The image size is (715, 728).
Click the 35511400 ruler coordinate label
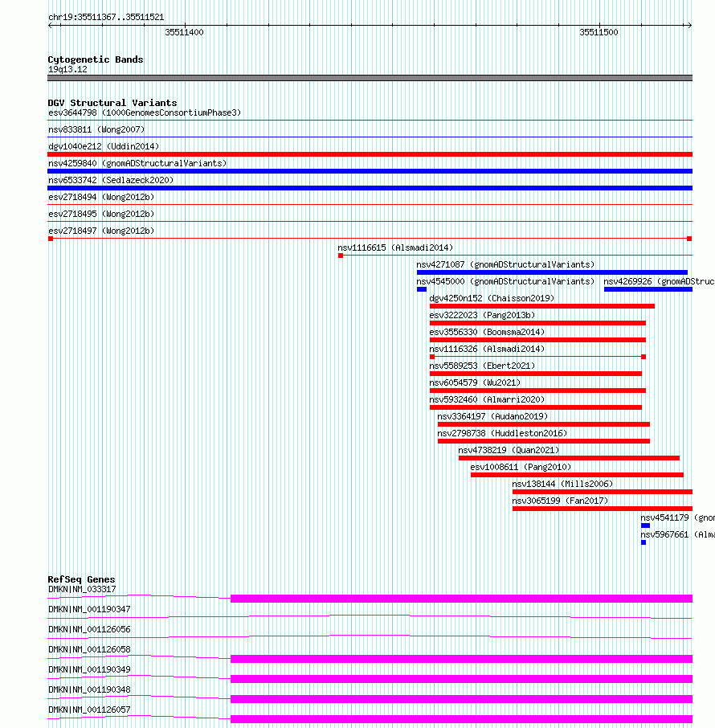184,32
